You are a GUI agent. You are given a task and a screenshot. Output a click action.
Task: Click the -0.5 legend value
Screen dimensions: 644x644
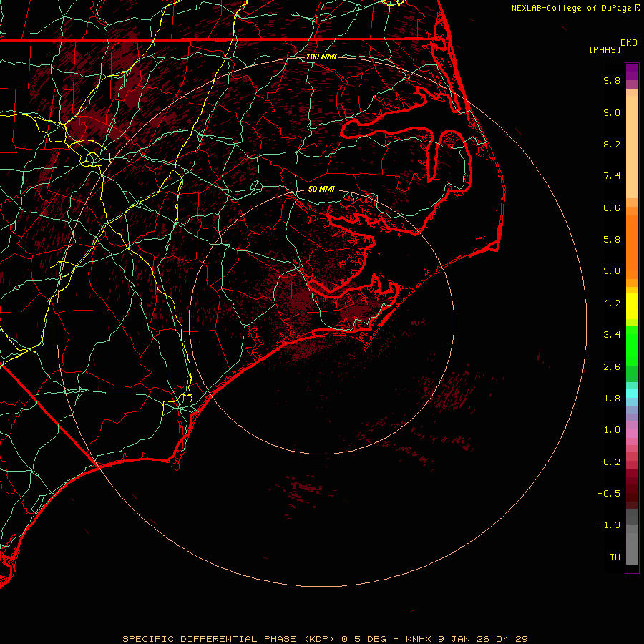pyautogui.click(x=609, y=494)
